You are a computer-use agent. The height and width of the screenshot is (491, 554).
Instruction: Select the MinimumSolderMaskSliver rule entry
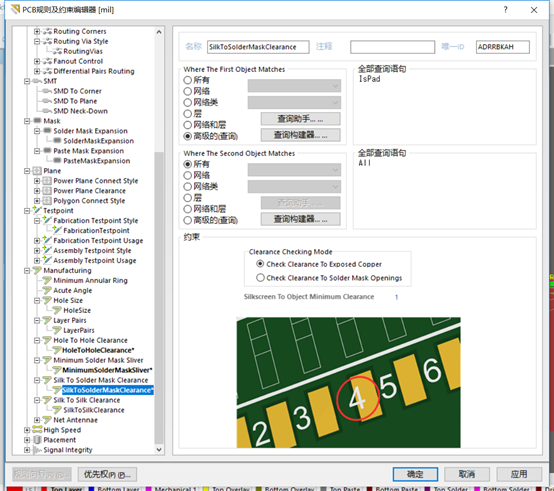click(x=107, y=370)
